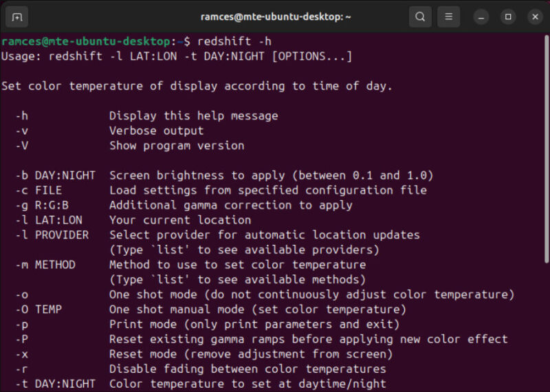
Task: Click the typed command 'redshift -h'
Action: pos(234,41)
